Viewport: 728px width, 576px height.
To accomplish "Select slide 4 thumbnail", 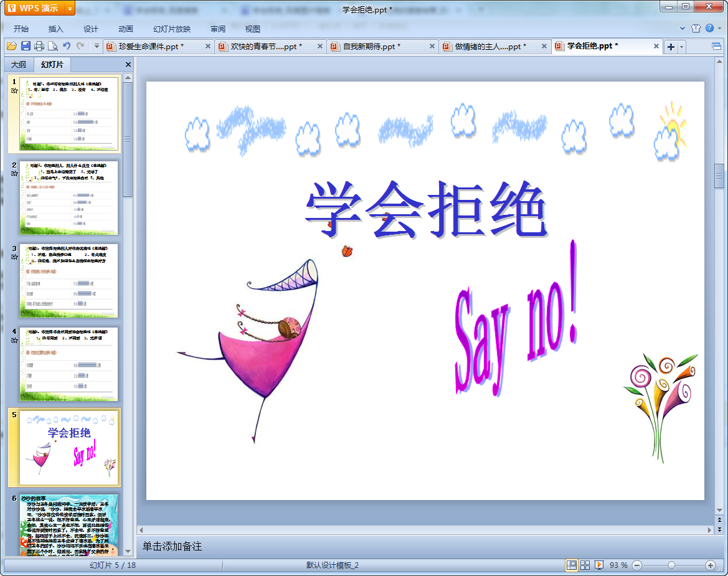I will (69, 364).
